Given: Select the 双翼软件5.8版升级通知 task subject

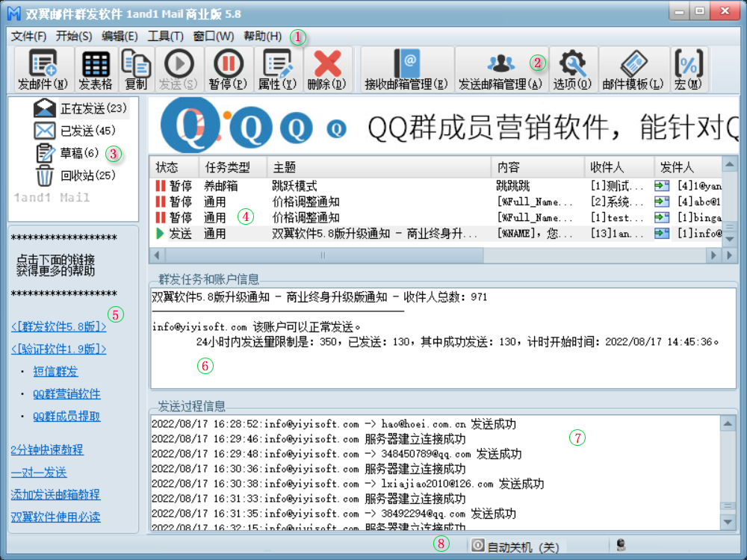Looking at the screenshot, I should (x=374, y=233).
